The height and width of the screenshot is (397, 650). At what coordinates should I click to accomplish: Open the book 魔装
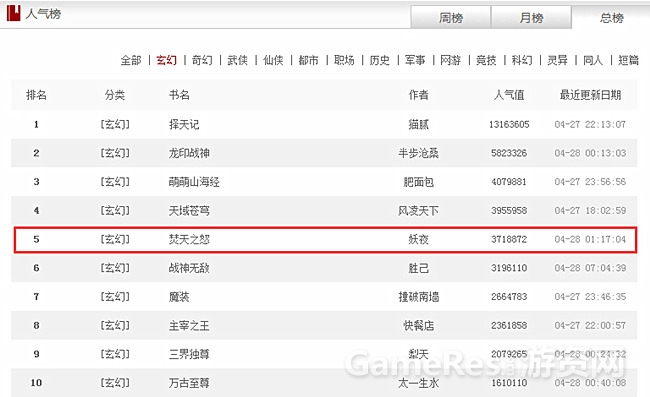click(x=179, y=297)
